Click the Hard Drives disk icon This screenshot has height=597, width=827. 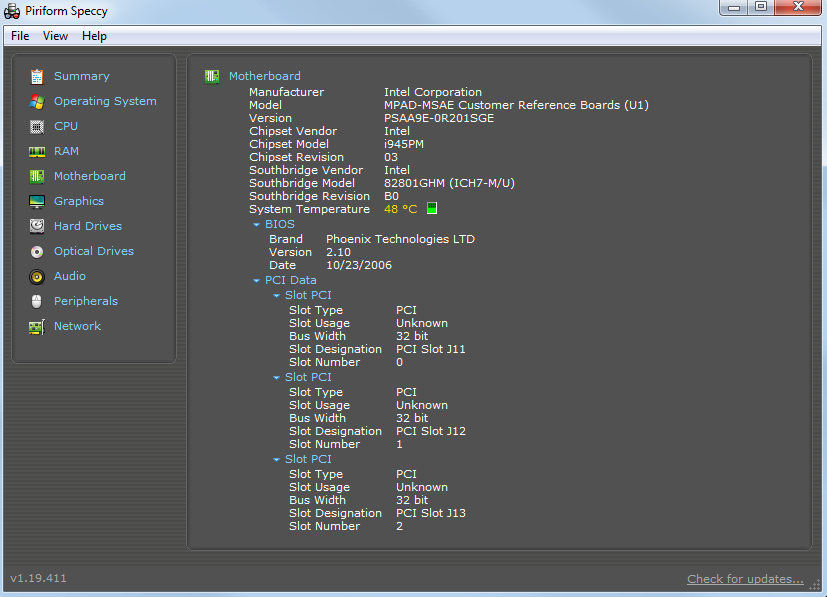[37, 226]
